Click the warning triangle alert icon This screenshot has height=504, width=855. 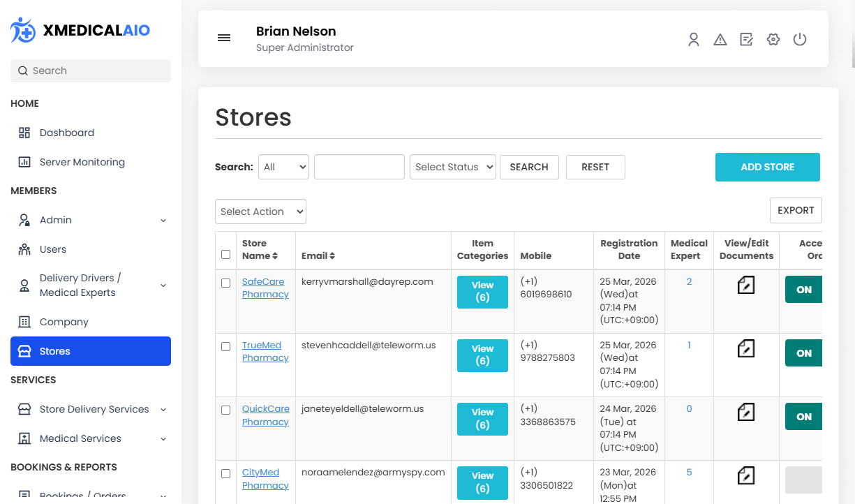(x=720, y=40)
